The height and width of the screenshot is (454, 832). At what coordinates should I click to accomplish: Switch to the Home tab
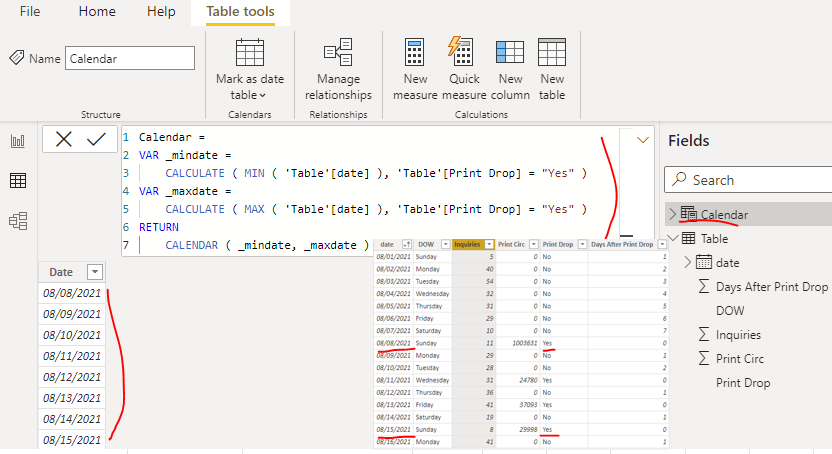97,11
